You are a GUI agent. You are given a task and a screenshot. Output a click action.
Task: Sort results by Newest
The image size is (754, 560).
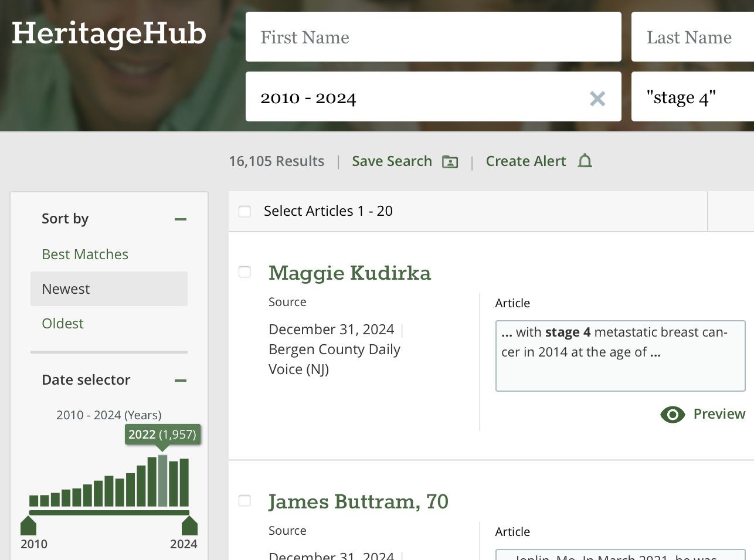pyautogui.click(x=109, y=289)
